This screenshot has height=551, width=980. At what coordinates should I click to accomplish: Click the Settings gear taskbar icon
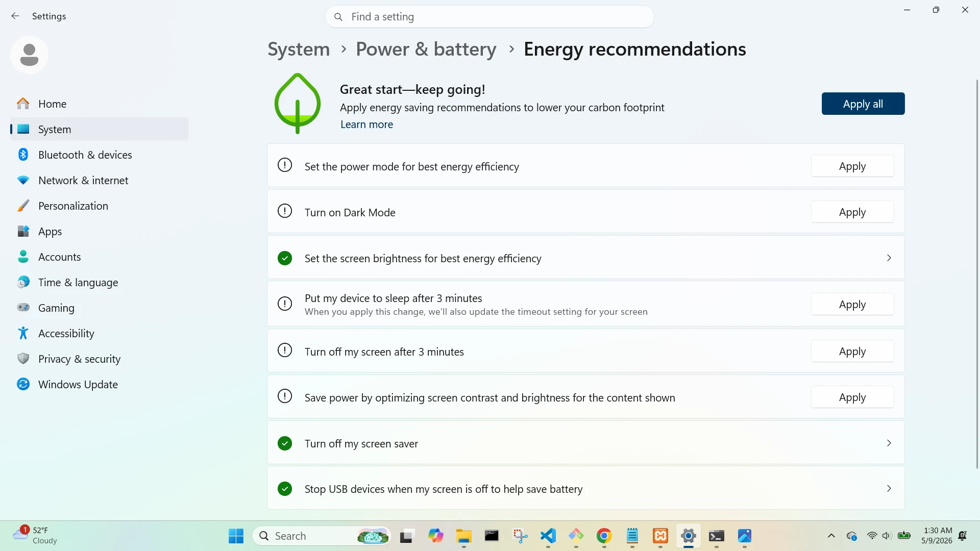click(689, 536)
